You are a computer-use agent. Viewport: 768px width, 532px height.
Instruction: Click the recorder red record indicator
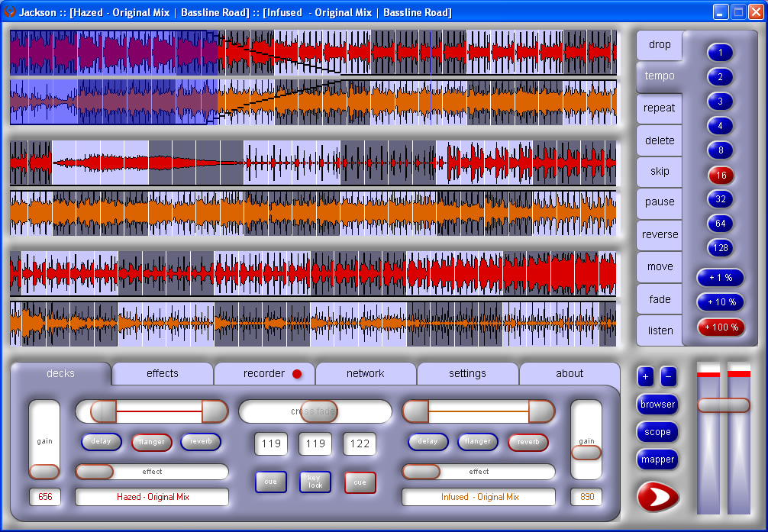[297, 374]
